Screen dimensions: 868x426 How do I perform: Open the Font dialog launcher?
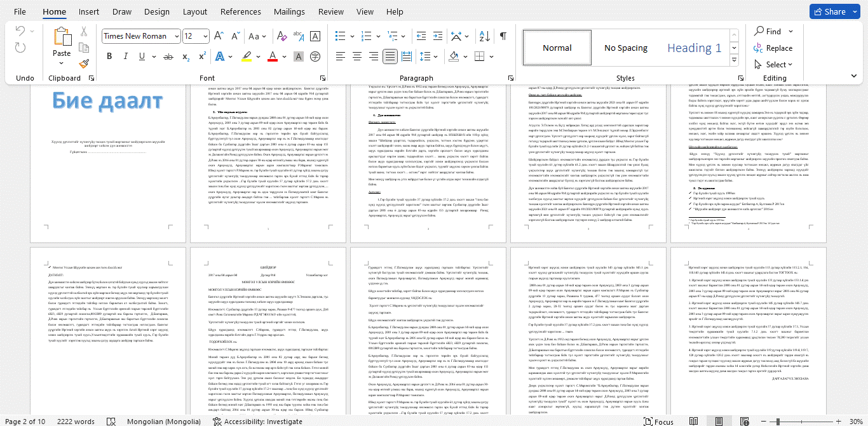tap(322, 78)
